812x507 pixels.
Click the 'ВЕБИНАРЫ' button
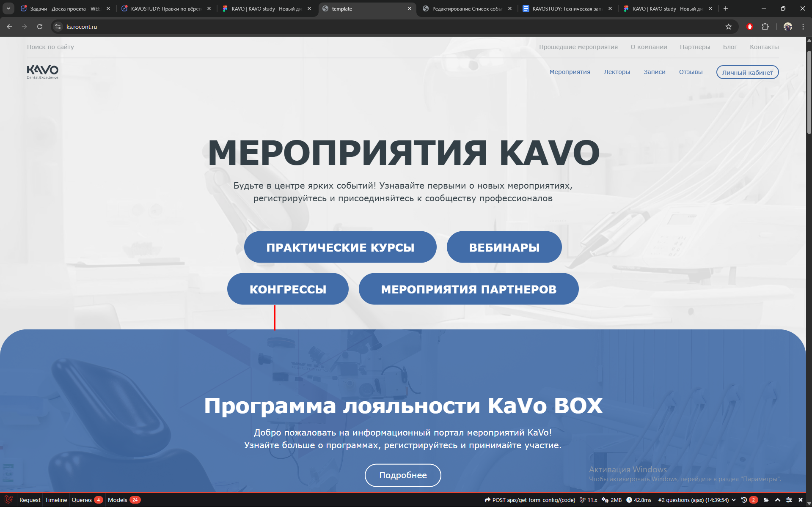pos(504,247)
